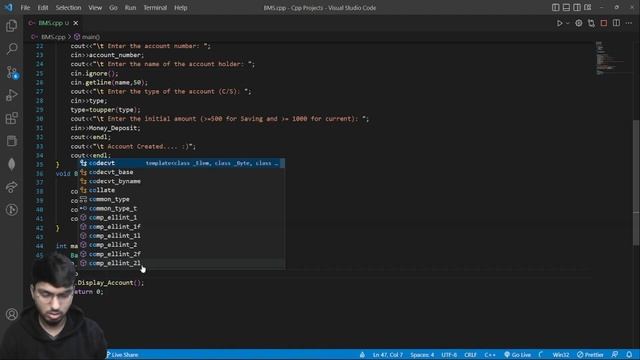
Task: Click C++ language mode selector
Action: tap(490, 355)
